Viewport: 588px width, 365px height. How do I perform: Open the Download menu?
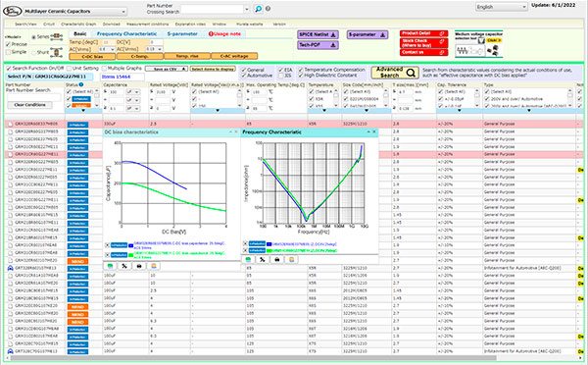pos(112,24)
